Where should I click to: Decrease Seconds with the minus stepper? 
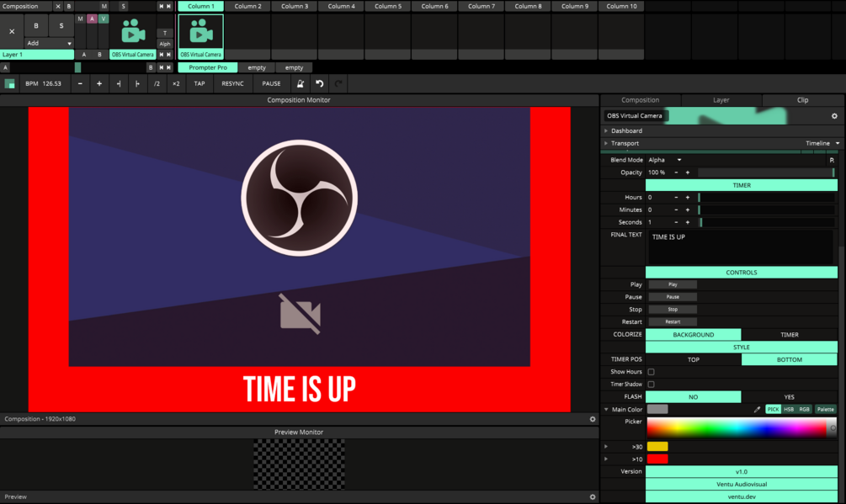[676, 222]
